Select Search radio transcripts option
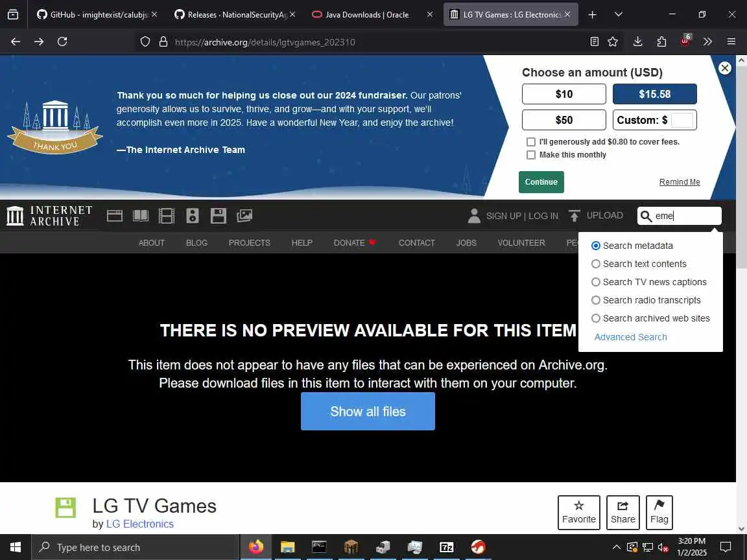747x560 pixels. 595,300
